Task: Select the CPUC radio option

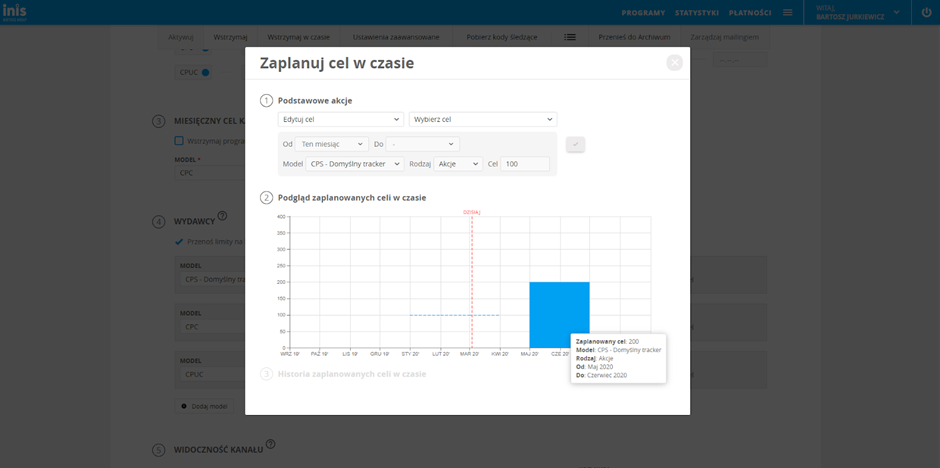Action: point(206,72)
